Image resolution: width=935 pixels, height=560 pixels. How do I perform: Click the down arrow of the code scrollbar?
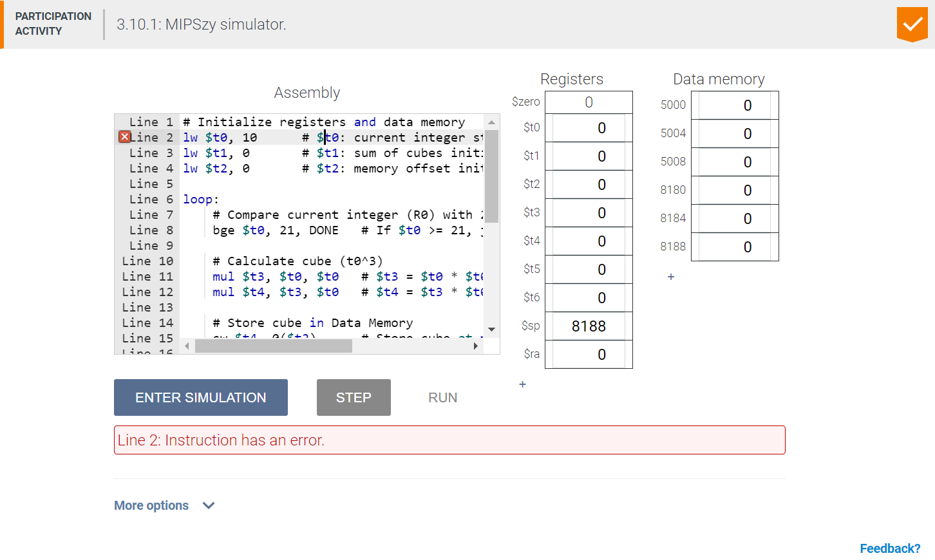pyautogui.click(x=492, y=329)
